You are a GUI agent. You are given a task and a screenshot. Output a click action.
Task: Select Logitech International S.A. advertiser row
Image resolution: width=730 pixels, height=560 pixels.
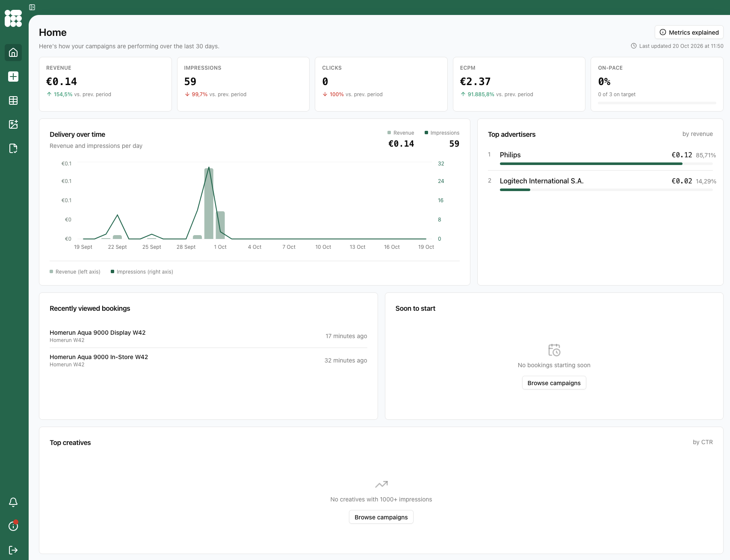click(600, 183)
